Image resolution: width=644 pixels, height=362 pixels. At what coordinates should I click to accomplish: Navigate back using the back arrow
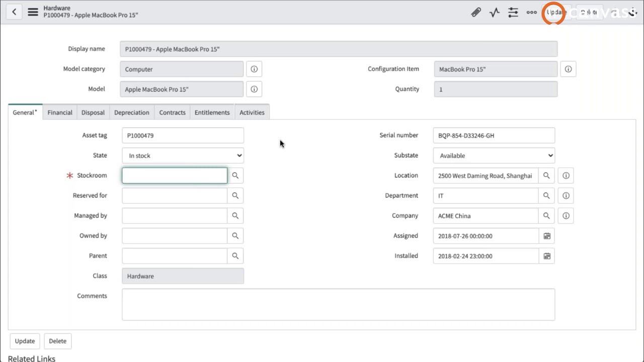coord(14,11)
